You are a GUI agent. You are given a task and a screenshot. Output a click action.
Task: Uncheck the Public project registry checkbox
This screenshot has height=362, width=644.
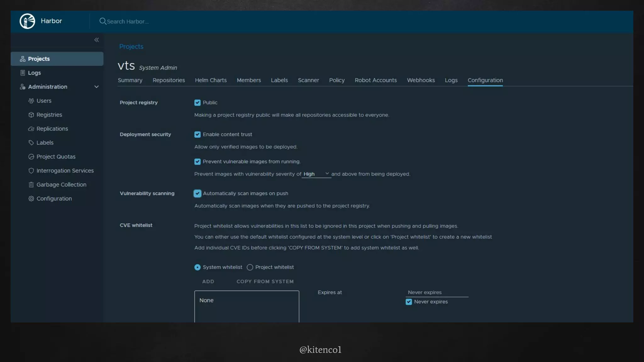tap(197, 103)
